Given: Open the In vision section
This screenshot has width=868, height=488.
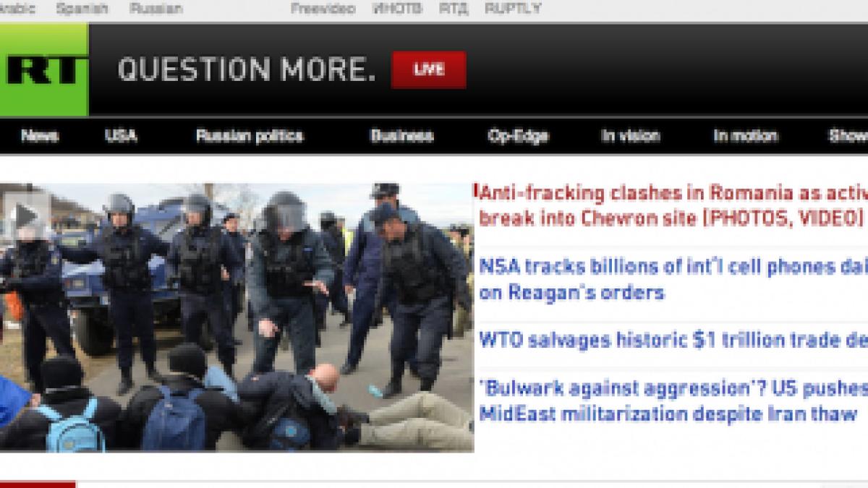Looking at the screenshot, I should click(x=631, y=136).
